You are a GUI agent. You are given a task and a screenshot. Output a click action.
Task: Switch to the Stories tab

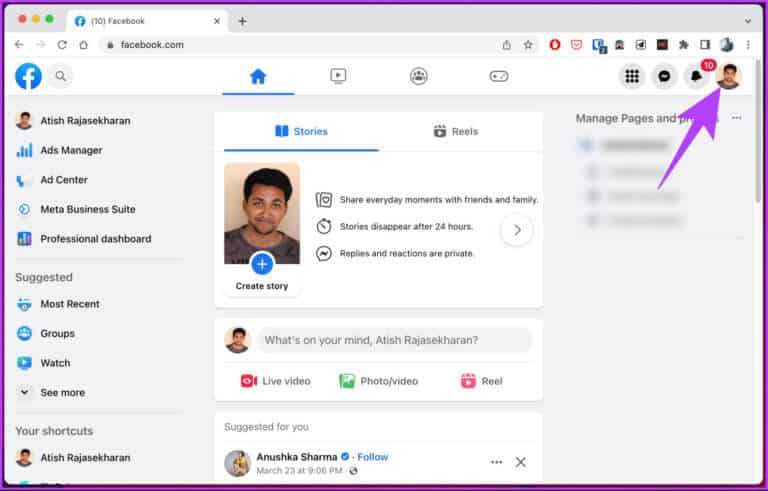(301, 131)
